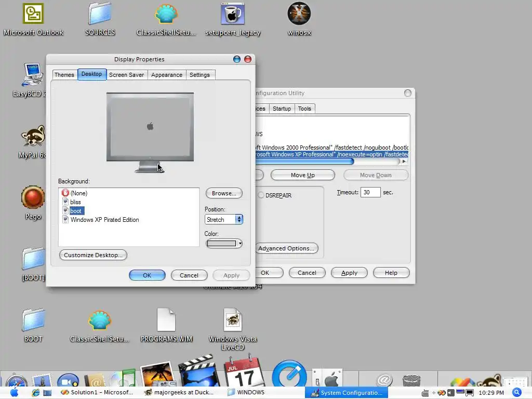Click Customize Desktop button
The height and width of the screenshot is (399, 532).
[93, 255]
